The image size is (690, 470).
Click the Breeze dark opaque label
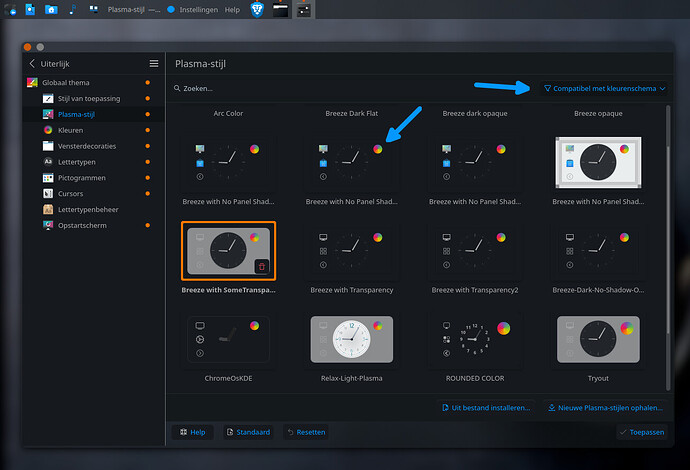(475, 114)
